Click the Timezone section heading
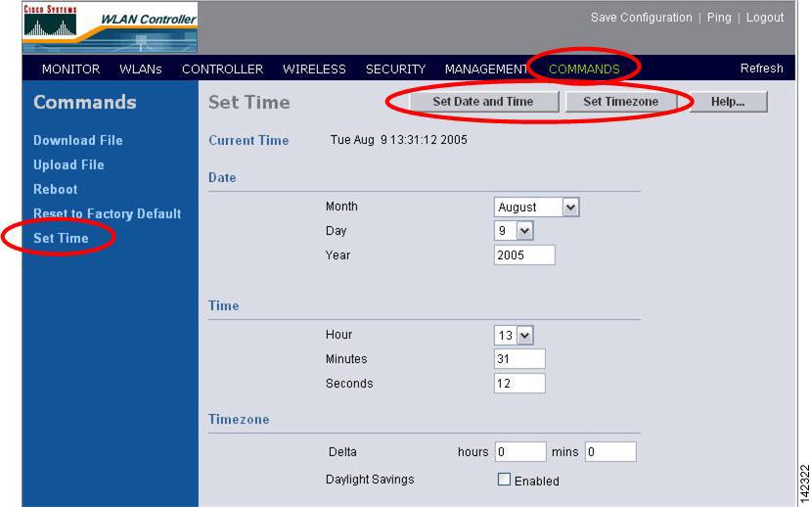The width and height of the screenshot is (812, 507). pyautogui.click(x=239, y=419)
